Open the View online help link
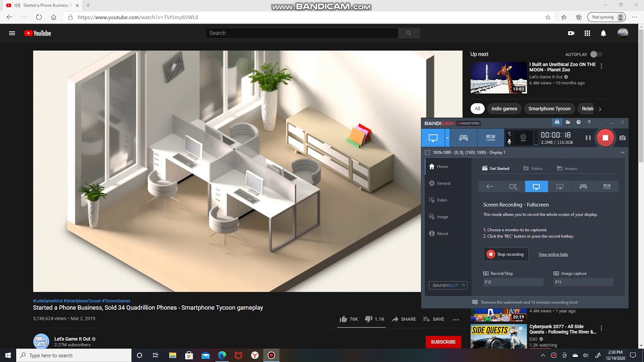Viewport: 644px width, 362px height. coord(553,254)
